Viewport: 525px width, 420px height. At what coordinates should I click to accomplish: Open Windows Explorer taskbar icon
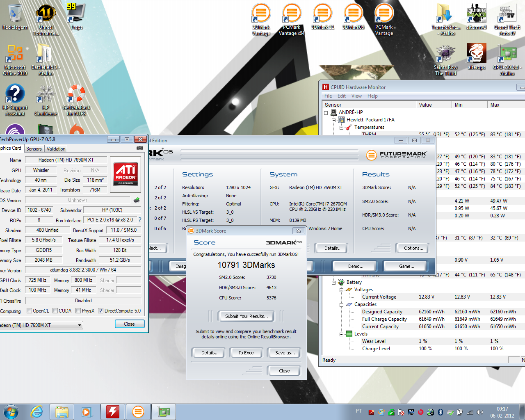pos(62,412)
